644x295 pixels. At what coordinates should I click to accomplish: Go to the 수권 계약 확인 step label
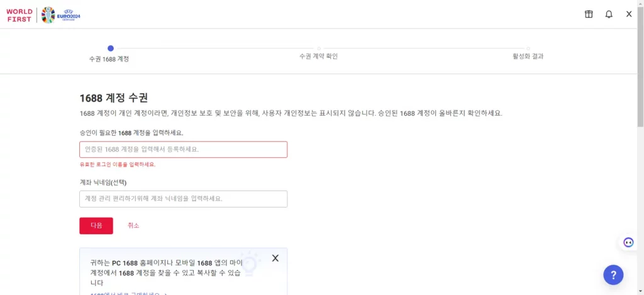(319, 56)
